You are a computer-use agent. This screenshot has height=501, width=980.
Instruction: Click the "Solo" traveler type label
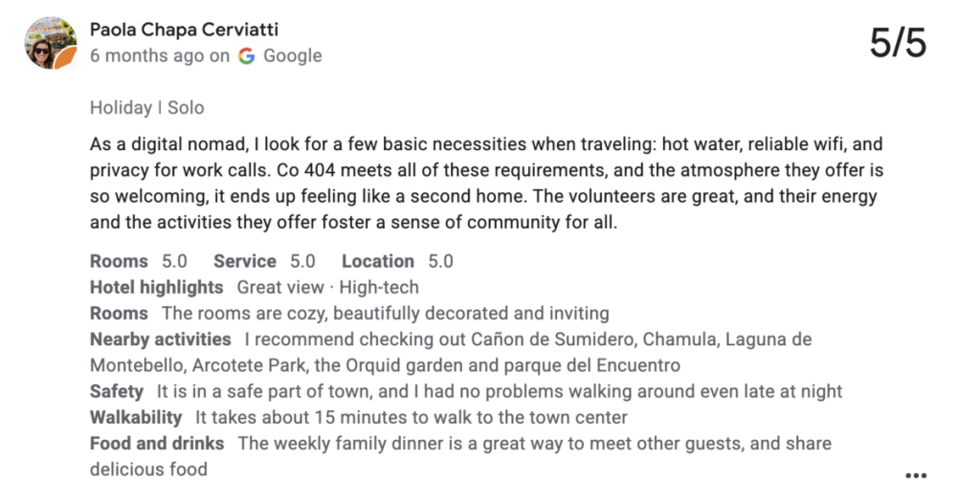point(186,107)
